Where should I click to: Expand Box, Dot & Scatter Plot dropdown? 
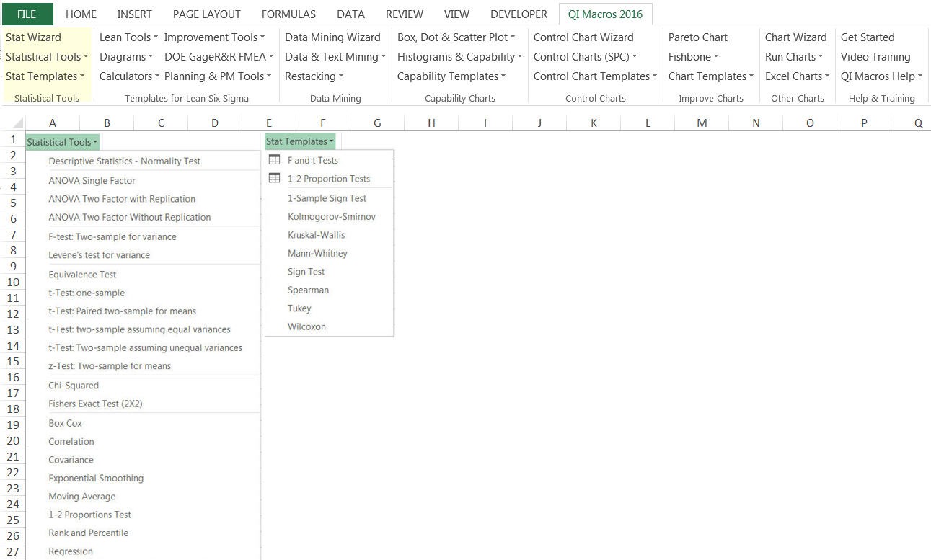[x=456, y=37]
